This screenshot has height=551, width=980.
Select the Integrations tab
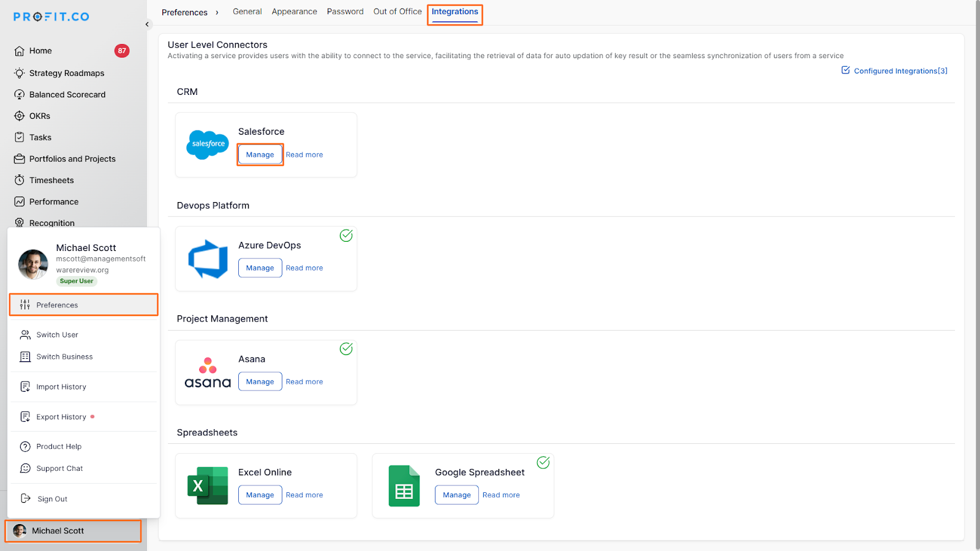point(455,12)
